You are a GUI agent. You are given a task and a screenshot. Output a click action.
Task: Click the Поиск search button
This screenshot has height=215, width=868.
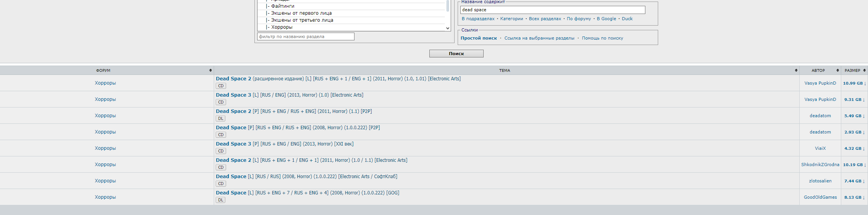456,54
